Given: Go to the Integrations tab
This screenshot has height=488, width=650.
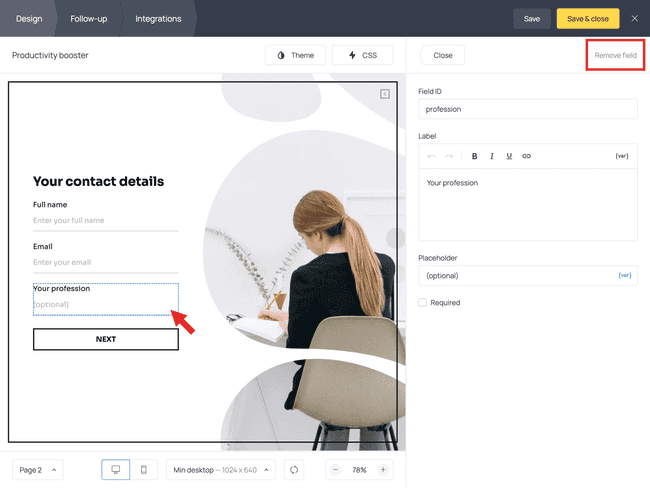Looking at the screenshot, I should (158, 19).
